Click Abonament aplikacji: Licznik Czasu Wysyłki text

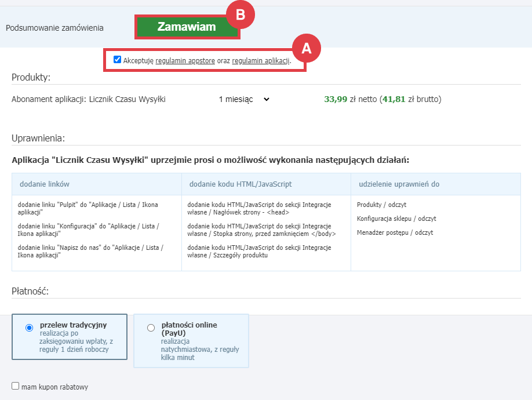[89, 100]
